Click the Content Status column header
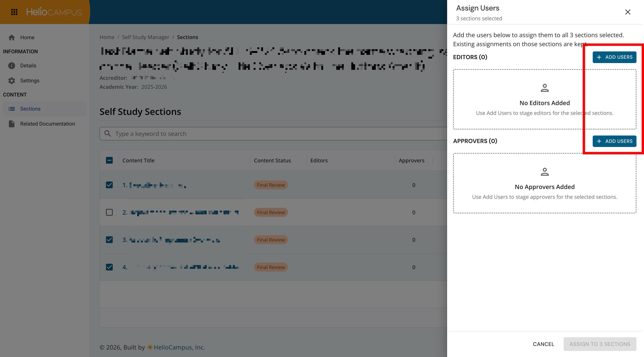Screen dimensions: 644x357 (x=272, y=160)
